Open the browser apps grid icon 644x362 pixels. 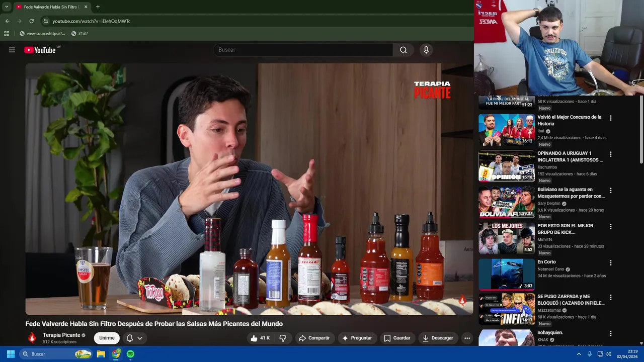click(x=7, y=34)
